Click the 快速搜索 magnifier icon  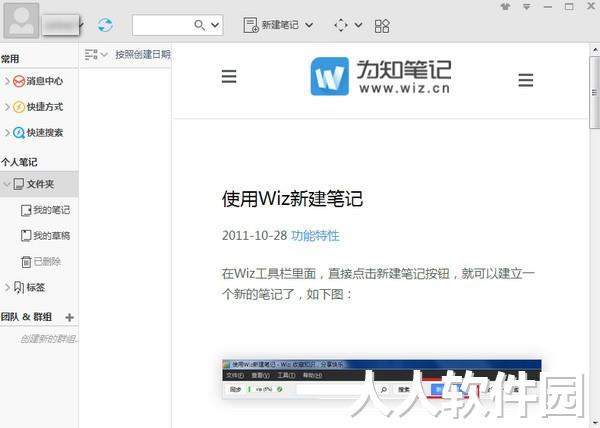pyautogui.click(x=19, y=133)
